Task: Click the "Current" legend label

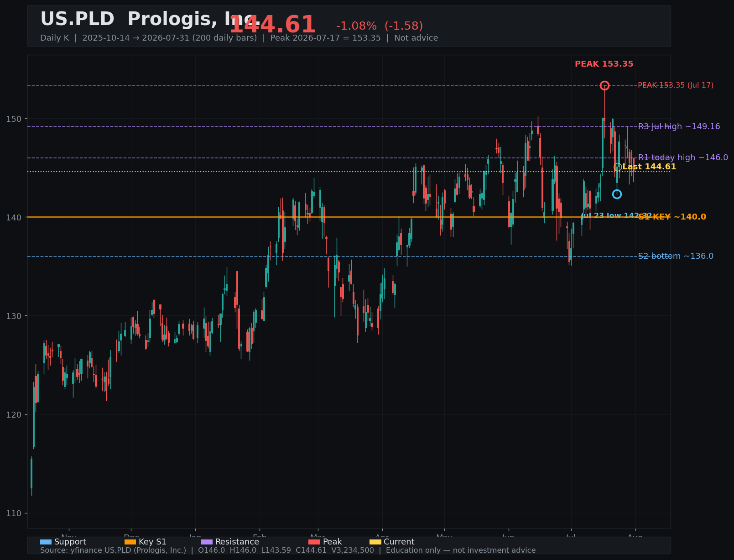Action: point(399,542)
